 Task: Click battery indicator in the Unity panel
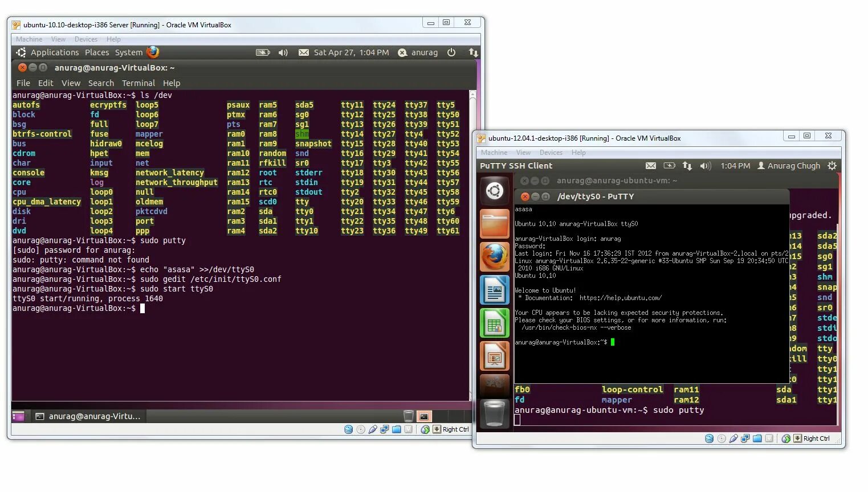coord(670,166)
